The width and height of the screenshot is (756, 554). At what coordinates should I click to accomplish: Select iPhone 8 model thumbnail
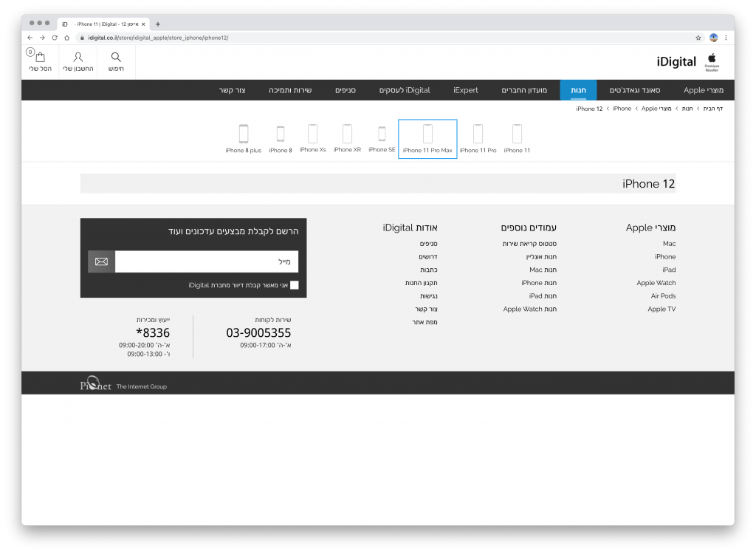[x=281, y=139]
